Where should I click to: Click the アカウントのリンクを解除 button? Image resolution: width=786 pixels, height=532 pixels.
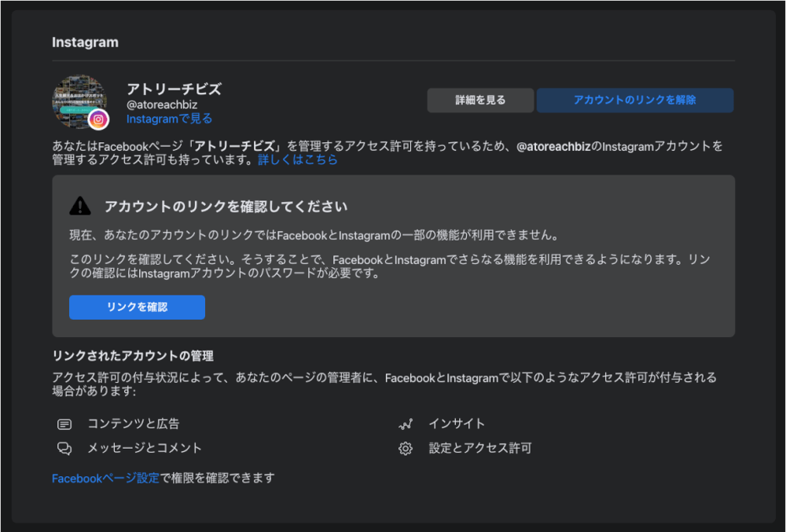(x=634, y=100)
